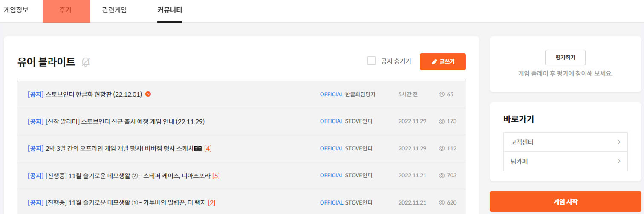Open the 신작 알리미 신규 출시 notice
The image size is (644, 214).
[125, 121]
